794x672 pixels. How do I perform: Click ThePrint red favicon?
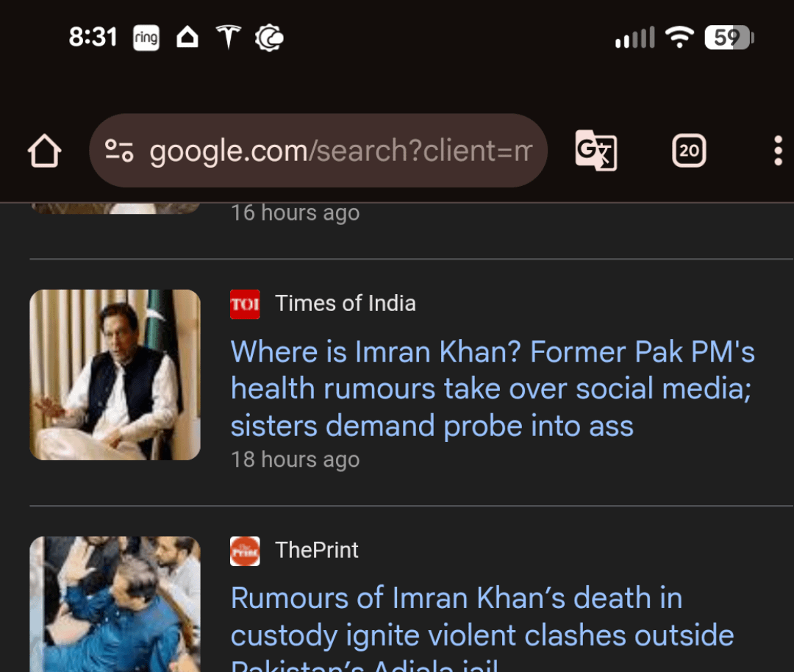245,551
